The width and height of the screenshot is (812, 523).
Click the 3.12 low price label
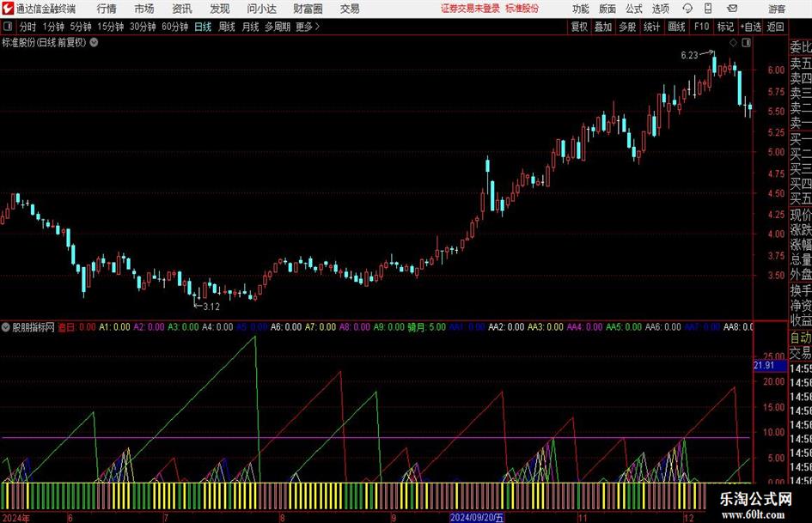tap(211, 307)
